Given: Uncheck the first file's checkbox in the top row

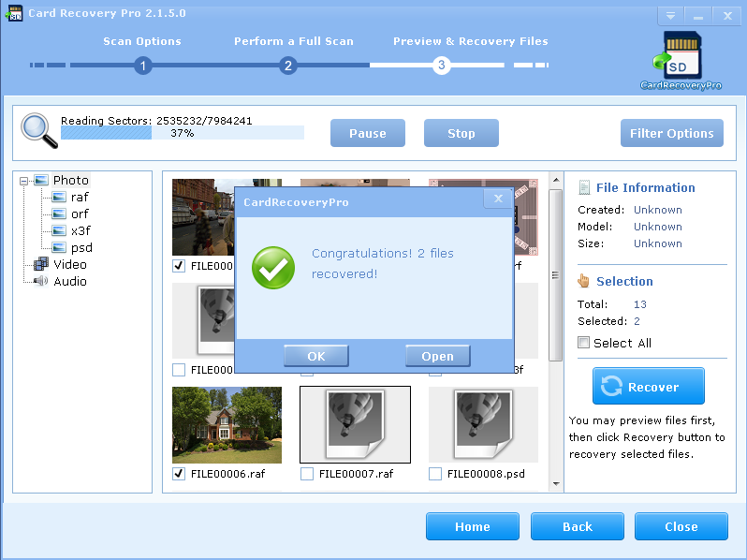Looking at the screenshot, I should [179, 265].
